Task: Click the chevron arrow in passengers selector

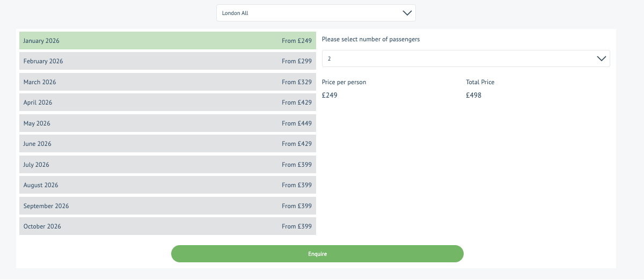Action: tap(602, 58)
